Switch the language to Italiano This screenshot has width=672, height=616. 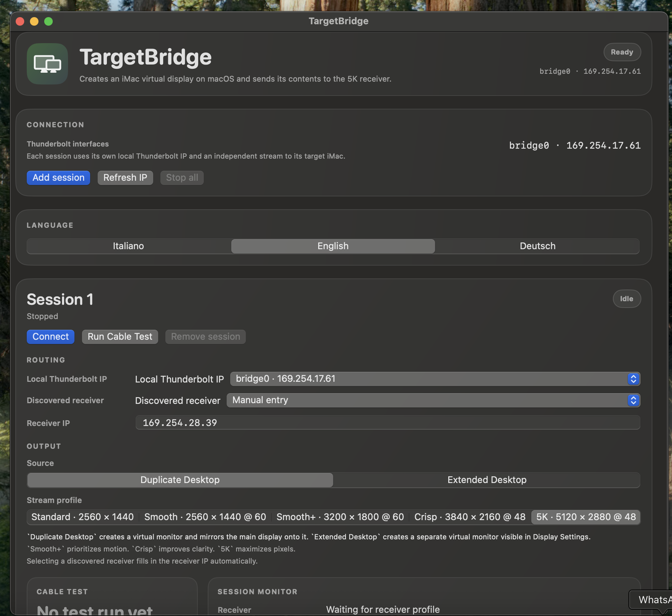coord(129,246)
